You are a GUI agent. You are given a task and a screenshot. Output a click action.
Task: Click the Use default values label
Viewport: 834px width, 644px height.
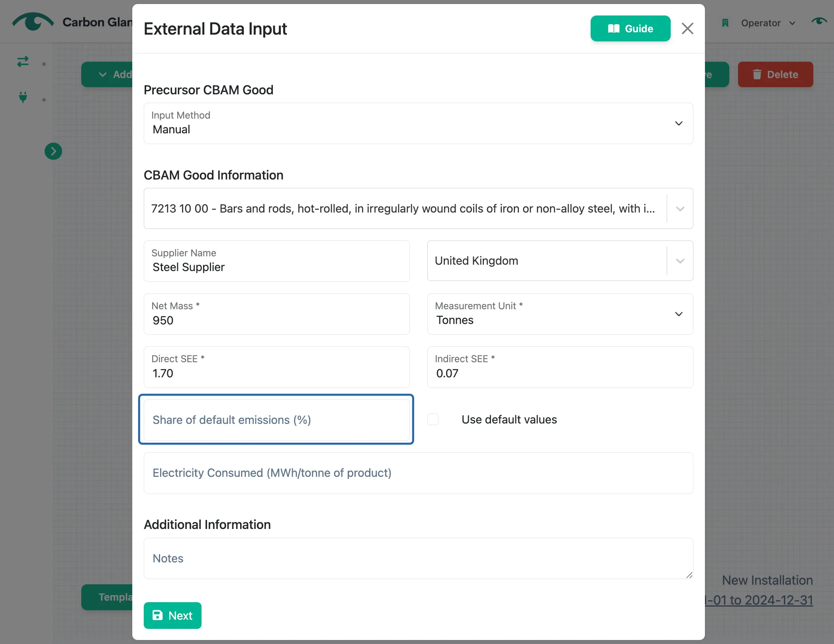point(509,420)
